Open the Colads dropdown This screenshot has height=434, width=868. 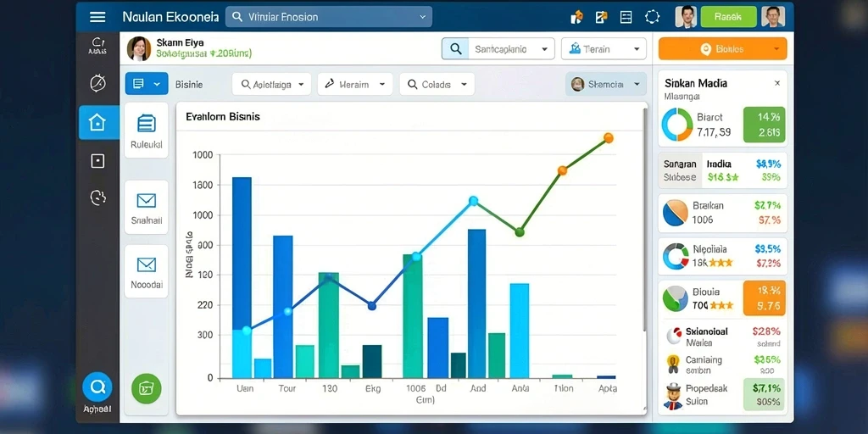coord(437,85)
